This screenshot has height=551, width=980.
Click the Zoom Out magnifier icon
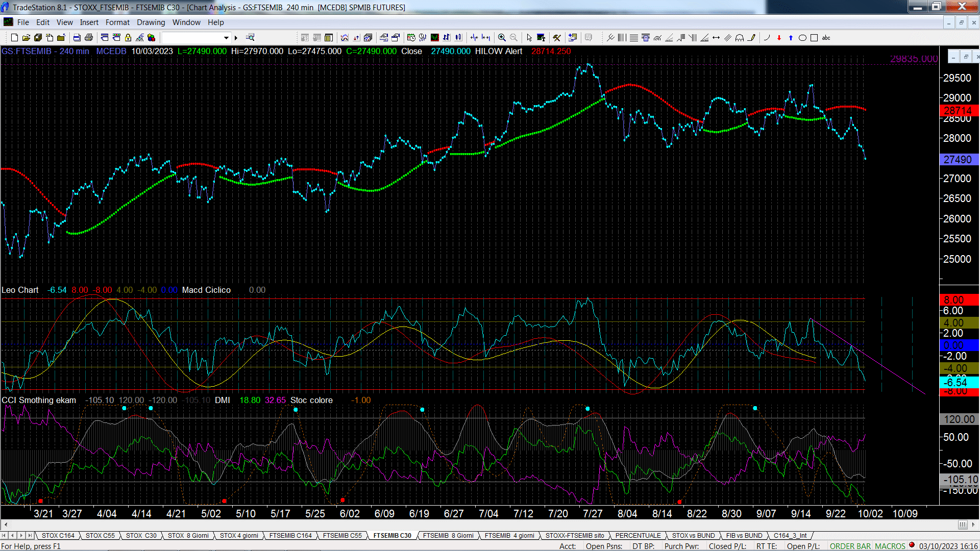coord(513,38)
